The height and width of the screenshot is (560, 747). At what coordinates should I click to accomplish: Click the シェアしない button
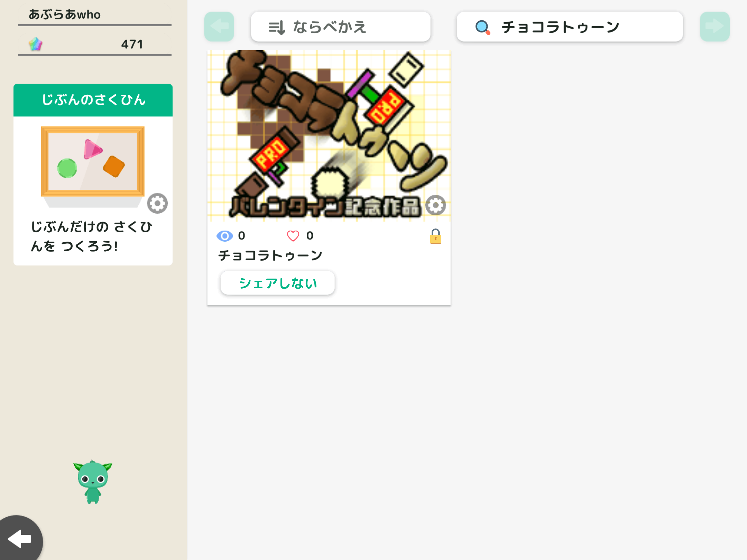point(277,283)
